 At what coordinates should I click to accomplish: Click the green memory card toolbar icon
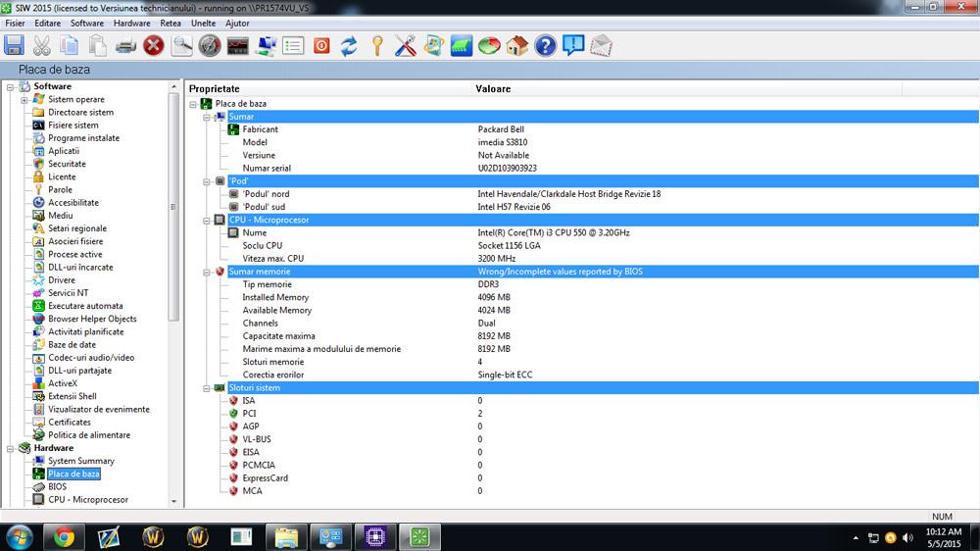click(x=462, y=46)
